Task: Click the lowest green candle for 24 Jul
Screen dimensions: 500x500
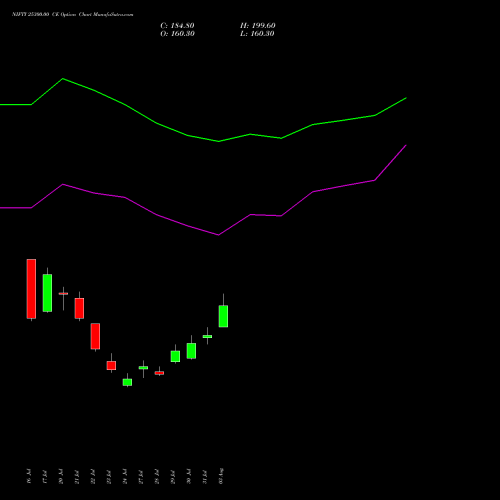Action: 127,382
